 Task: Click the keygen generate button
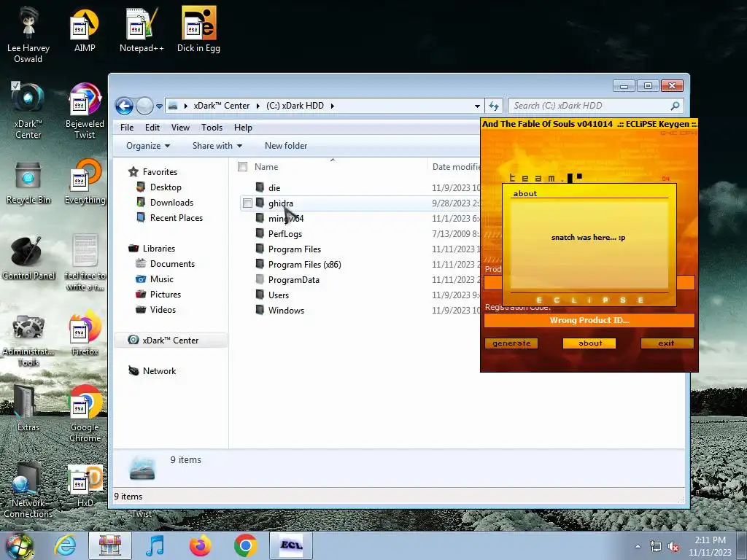click(x=511, y=343)
